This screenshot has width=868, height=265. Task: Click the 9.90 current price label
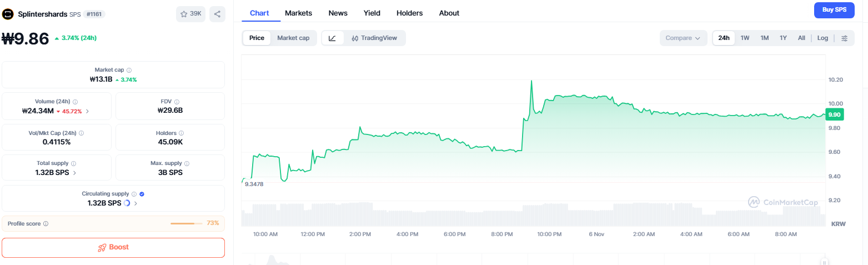click(x=834, y=114)
